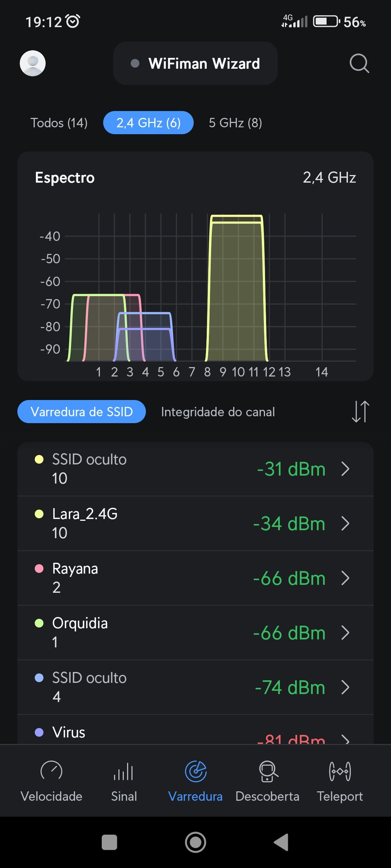
Task: Switch to the 5 GHz (8) filter
Action: click(235, 123)
